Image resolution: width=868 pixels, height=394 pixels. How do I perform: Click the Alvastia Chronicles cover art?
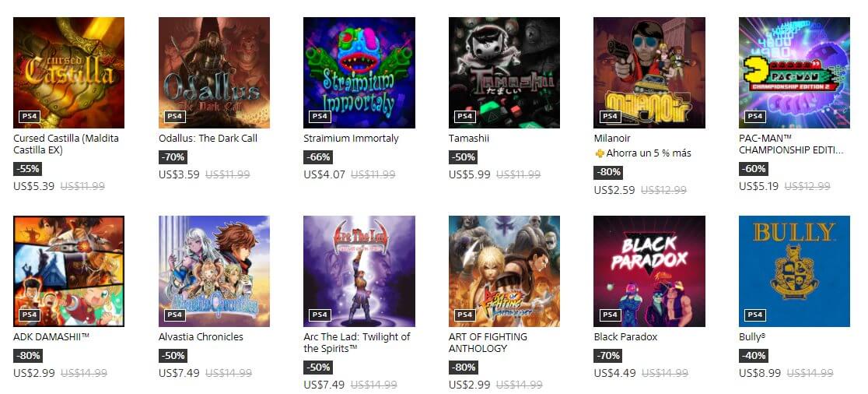click(x=214, y=271)
